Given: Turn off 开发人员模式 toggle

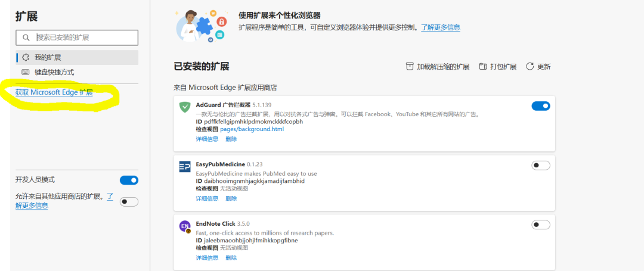Looking at the screenshot, I should [129, 180].
